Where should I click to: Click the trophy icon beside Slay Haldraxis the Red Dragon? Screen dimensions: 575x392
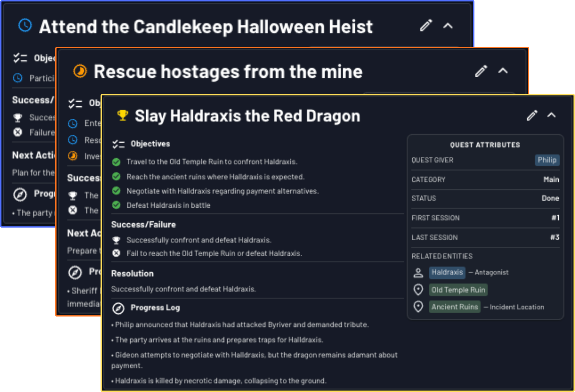[x=122, y=115]
